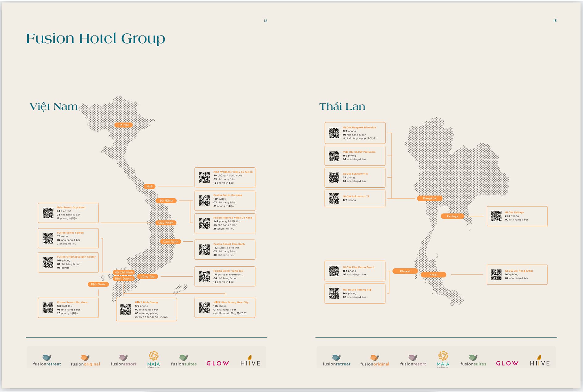The height and width of the screenshot is (392, 583).
Task: Select the Hà Nội location label
Action: [x=124, y=125]
